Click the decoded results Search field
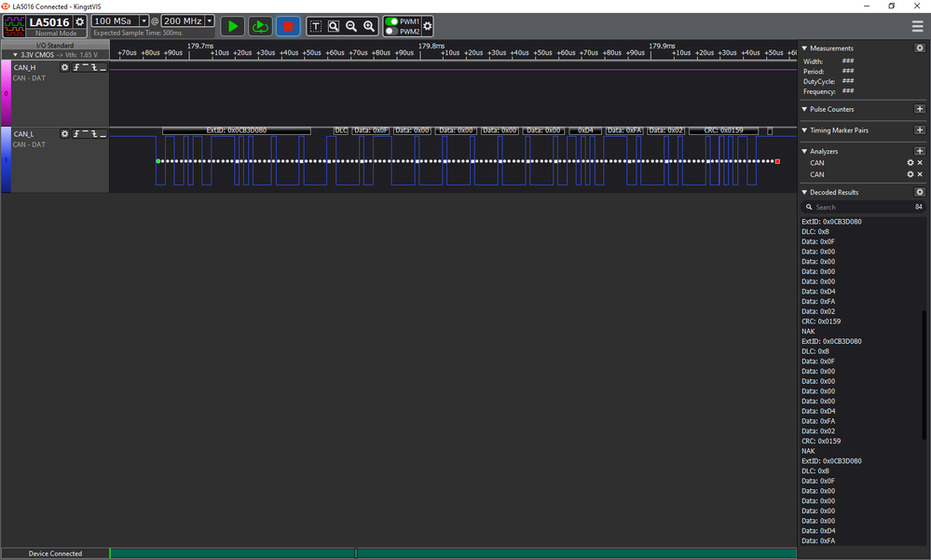Screen dimensions: 931x560 pos(862,207)
